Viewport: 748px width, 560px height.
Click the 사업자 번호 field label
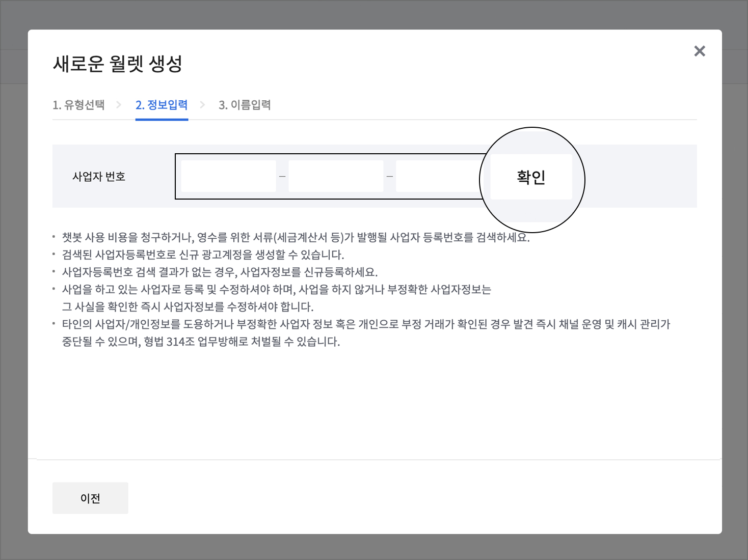coord(99,177)
